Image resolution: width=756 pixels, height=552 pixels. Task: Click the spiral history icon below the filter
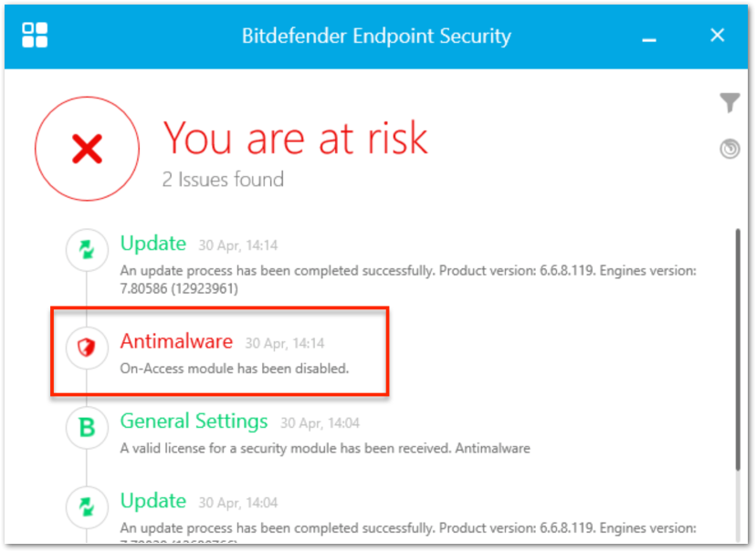[730, 148]
